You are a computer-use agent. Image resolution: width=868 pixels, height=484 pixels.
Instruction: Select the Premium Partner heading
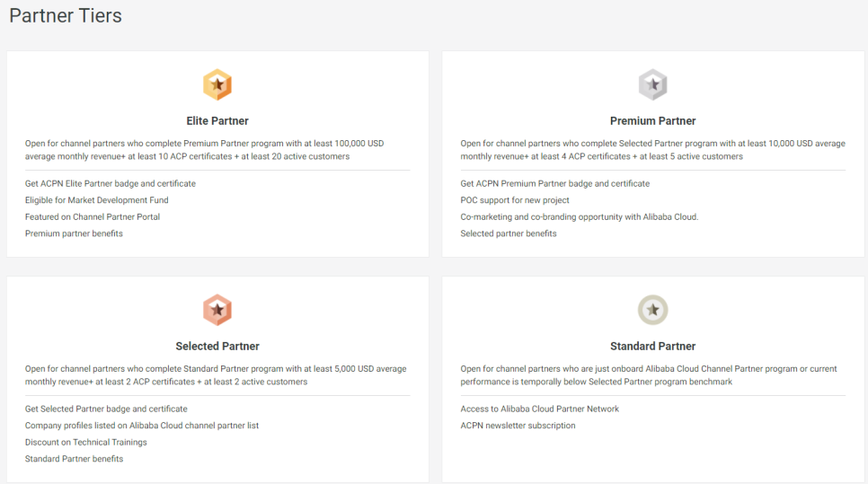pos(653,121)
